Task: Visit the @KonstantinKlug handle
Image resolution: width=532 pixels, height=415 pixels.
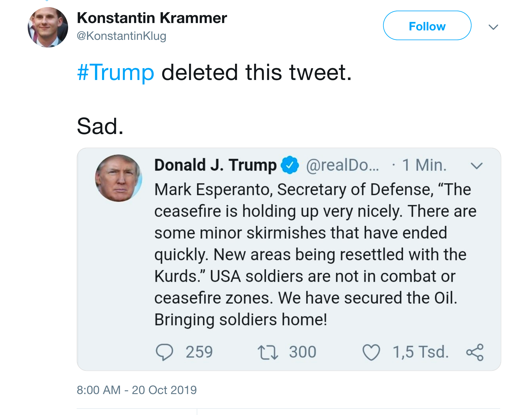Action: pos(121,36)
